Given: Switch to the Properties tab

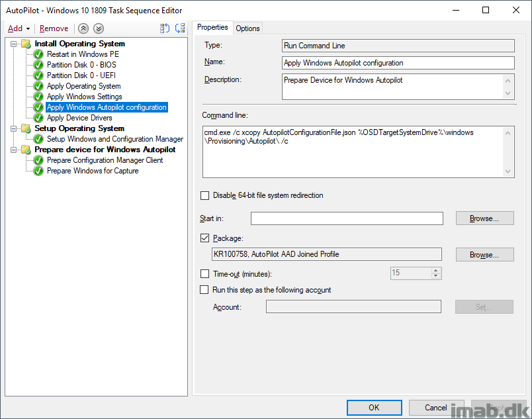Looking at the screenshot, I should click(x=212, y=27).
